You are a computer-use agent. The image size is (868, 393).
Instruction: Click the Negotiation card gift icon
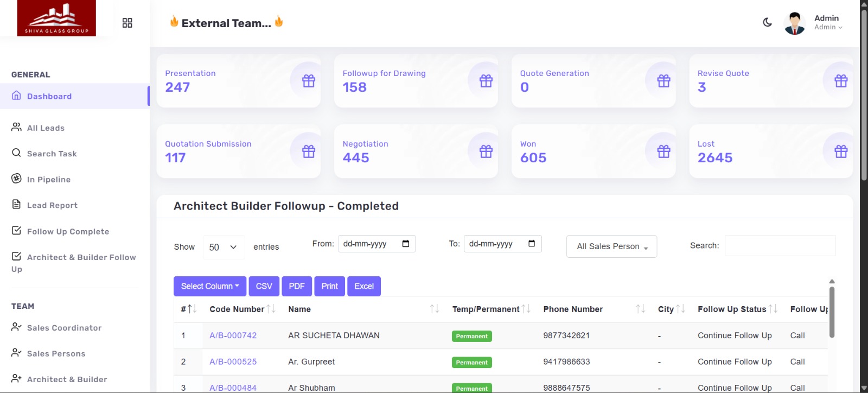coord(486,151)
